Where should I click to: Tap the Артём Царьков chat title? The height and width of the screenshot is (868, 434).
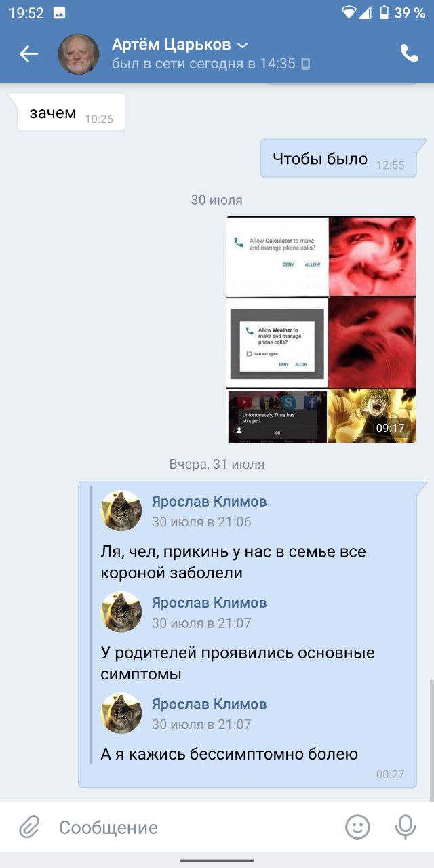point(171,45)
